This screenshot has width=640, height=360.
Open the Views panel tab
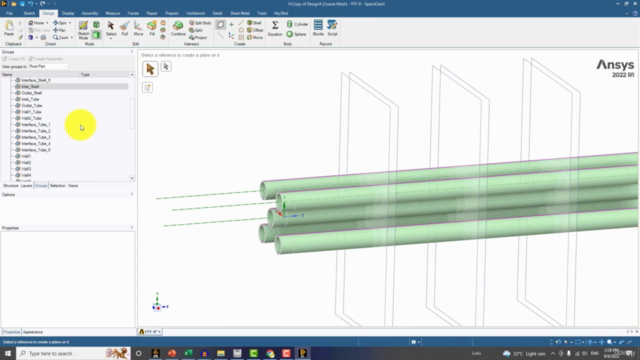pos(73,186)
